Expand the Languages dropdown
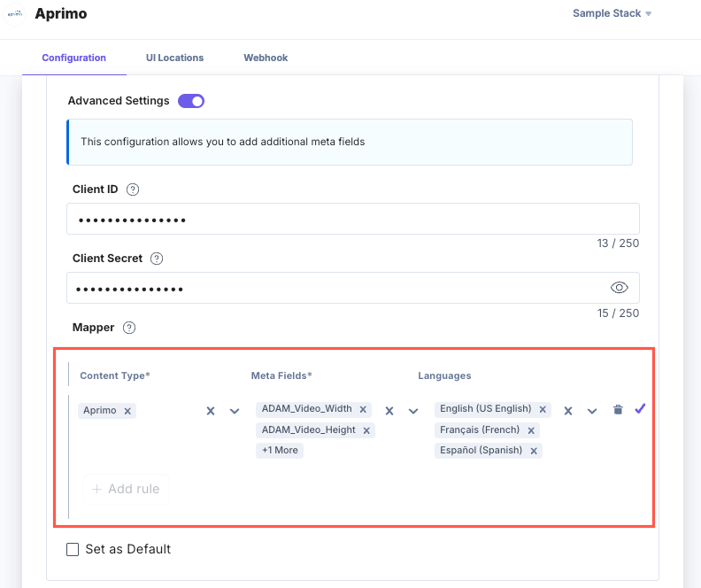This screenshot has width=701, height=588. click(592, 411)
